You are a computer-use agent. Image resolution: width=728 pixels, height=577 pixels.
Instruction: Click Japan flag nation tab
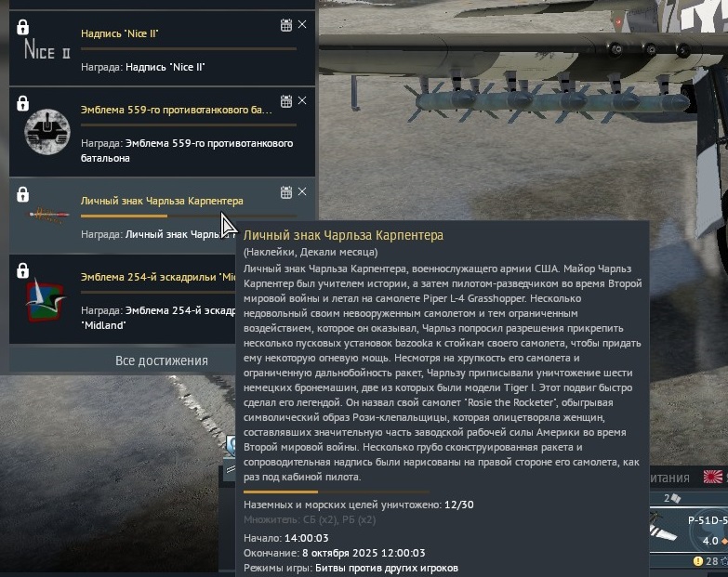tap(713, 477)
